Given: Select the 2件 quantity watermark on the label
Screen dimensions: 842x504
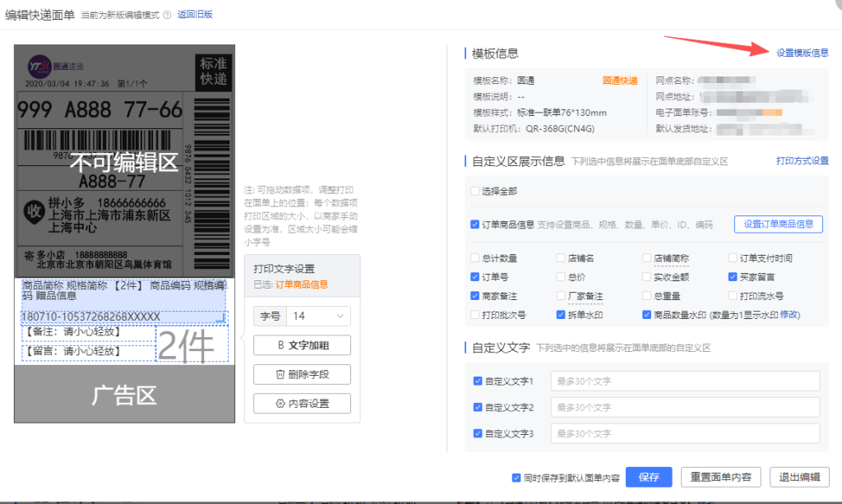Looking at the screenshot, I should (x=191, y=344).
